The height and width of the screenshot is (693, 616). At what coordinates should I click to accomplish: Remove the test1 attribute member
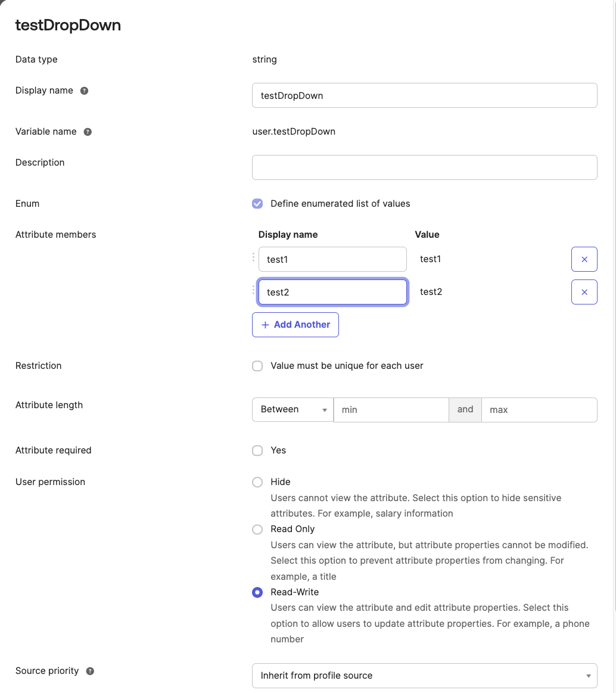(584, 259)
